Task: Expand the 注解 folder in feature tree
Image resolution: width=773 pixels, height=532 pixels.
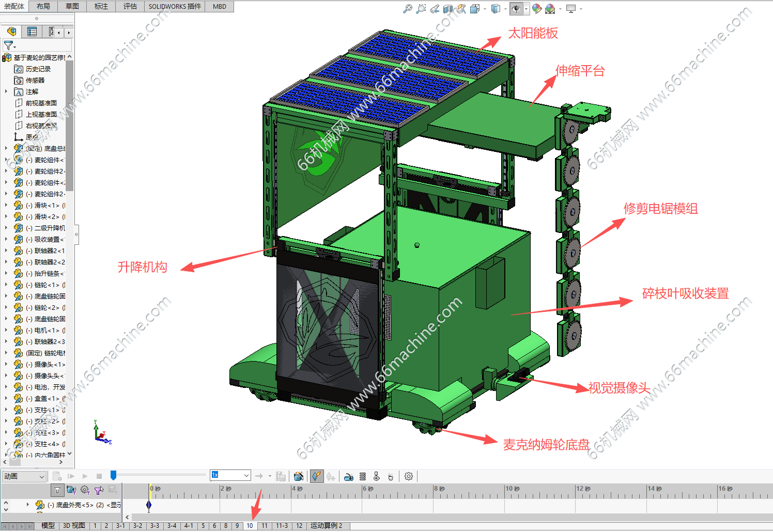Action: tap(6, 92)
